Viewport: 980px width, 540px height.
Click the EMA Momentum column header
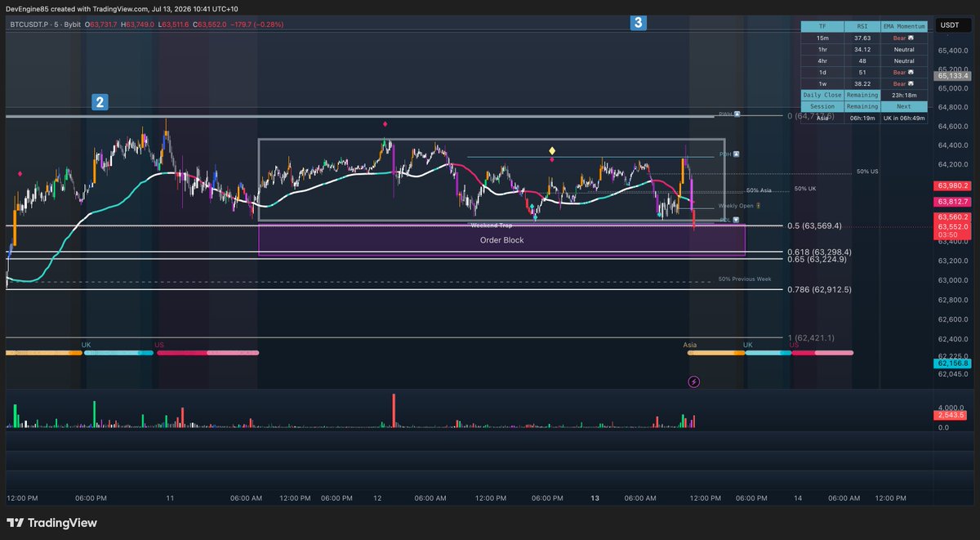[903, 26]
